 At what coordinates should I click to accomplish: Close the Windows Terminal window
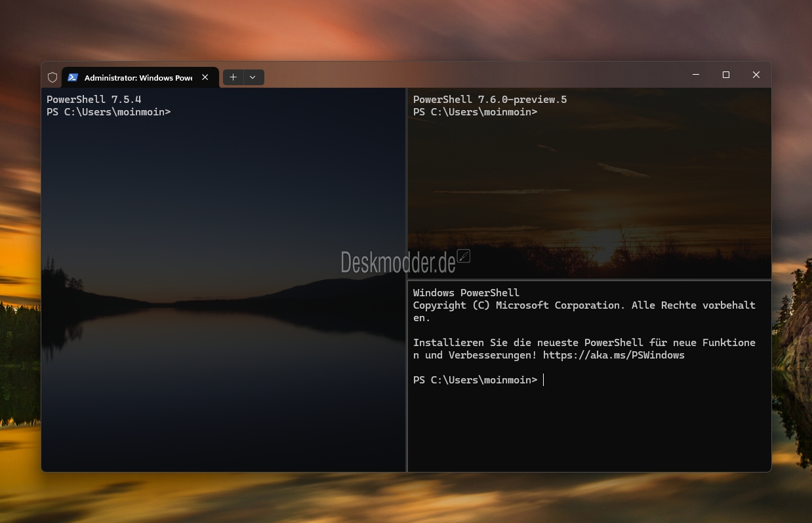tap(756, 75)
